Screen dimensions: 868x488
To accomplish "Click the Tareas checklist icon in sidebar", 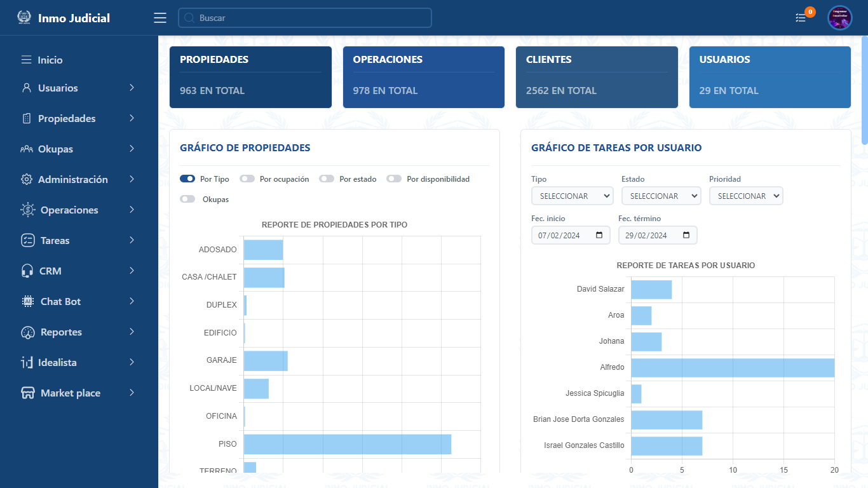I will (27, 240).
